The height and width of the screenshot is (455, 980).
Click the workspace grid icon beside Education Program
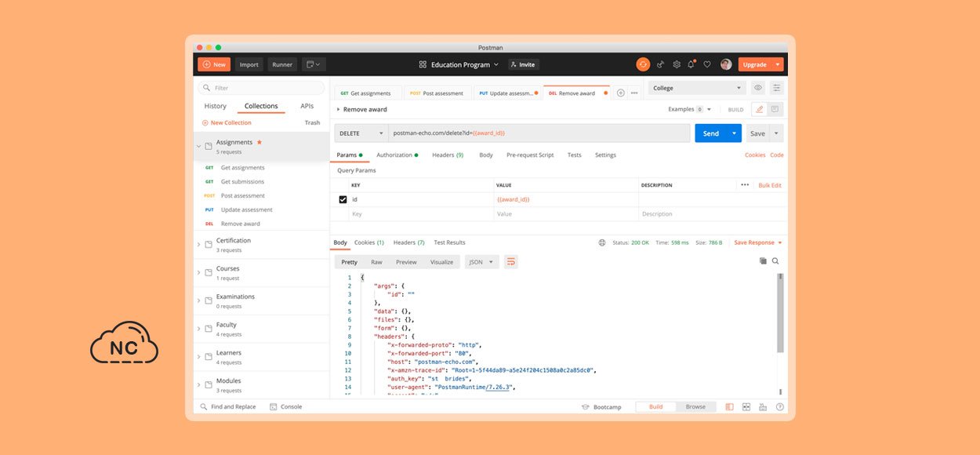423,65
